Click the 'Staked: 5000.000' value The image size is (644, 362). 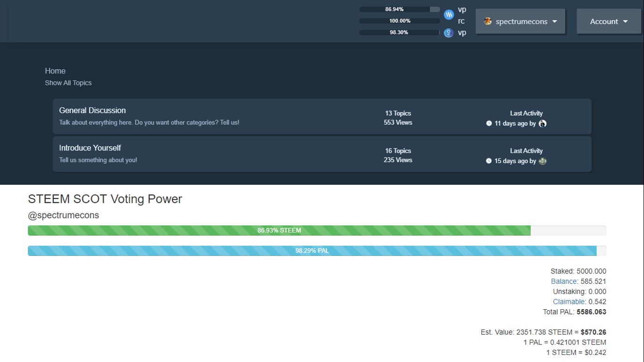pyautogui.click(x=578, y=271)
